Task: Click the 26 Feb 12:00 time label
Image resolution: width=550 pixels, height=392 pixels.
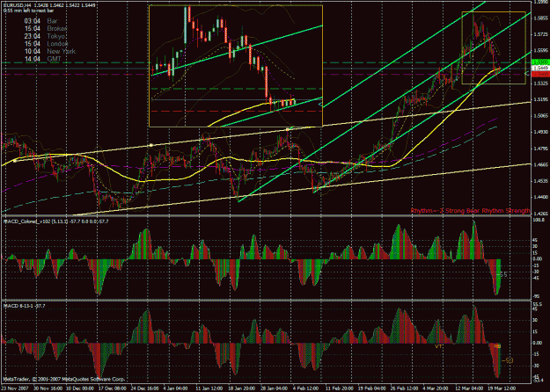Action: click(404, 388)
